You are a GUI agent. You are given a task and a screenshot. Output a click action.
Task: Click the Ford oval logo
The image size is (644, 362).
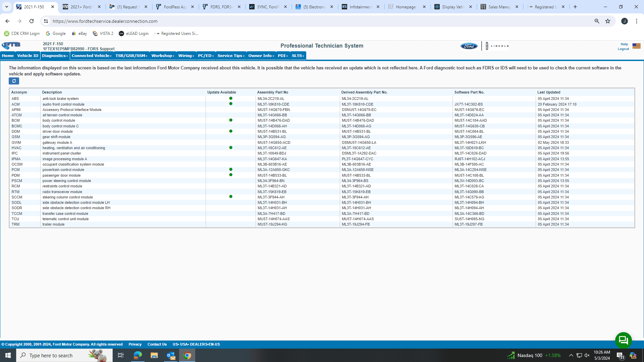[469, 46]
